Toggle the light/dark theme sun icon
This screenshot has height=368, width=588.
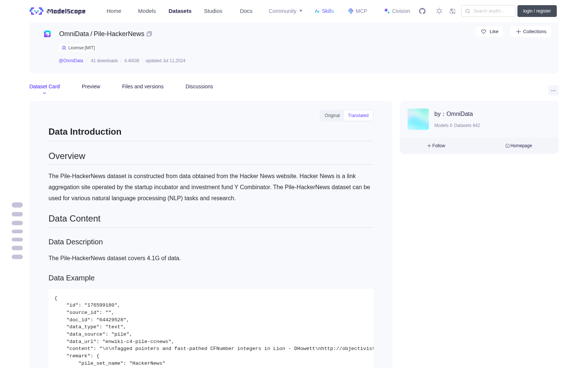click(x=439, y=11)
